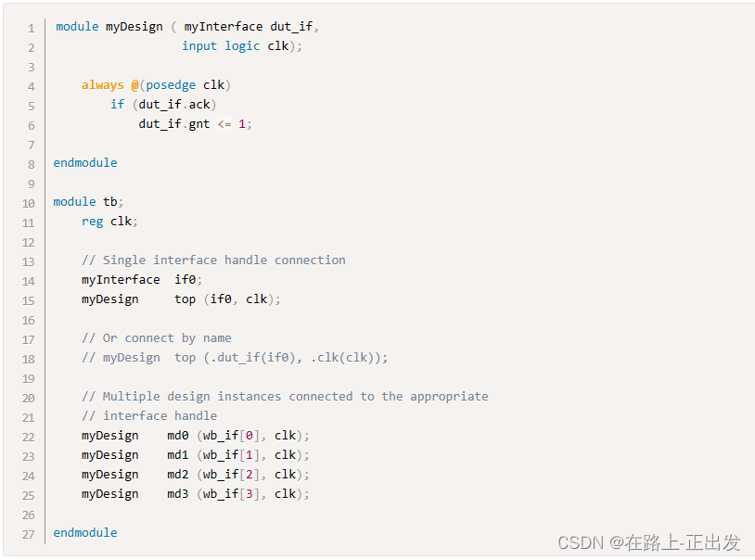755x560 pixels.
Task: Click 'top' instance name on line 15
Action: (x=185, y=299)
